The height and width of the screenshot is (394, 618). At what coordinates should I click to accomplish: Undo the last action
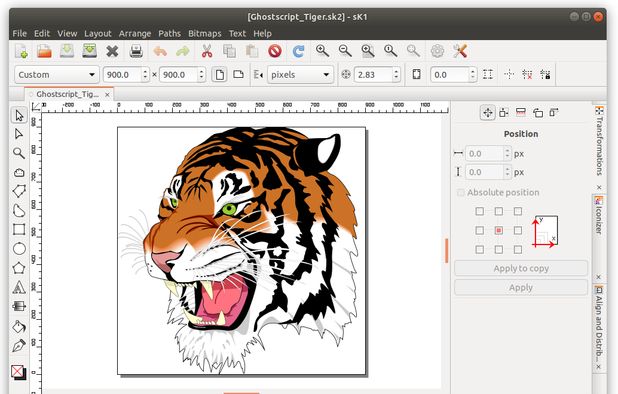click(160, 51)
